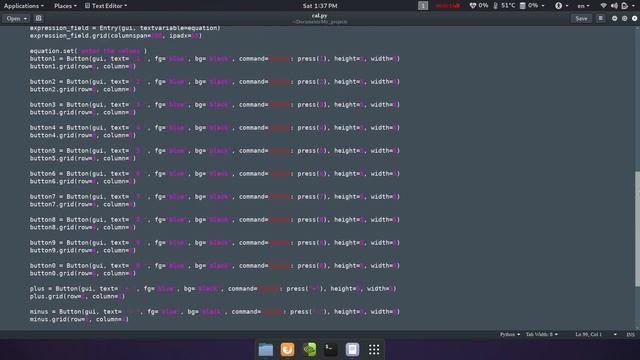Click the button5.grid line
This screenshot has width=640, height=360.
coord(82,158)
